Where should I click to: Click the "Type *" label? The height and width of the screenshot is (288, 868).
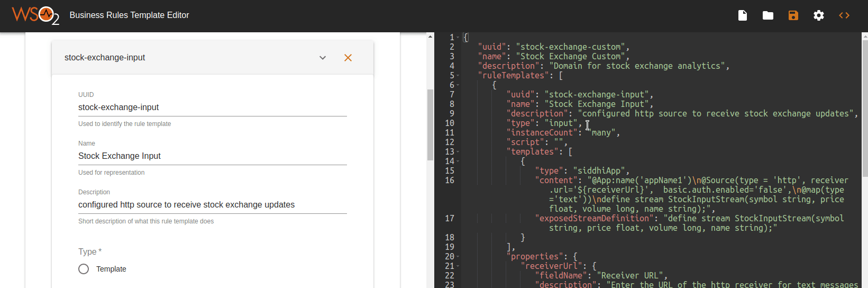coord(90,252)
